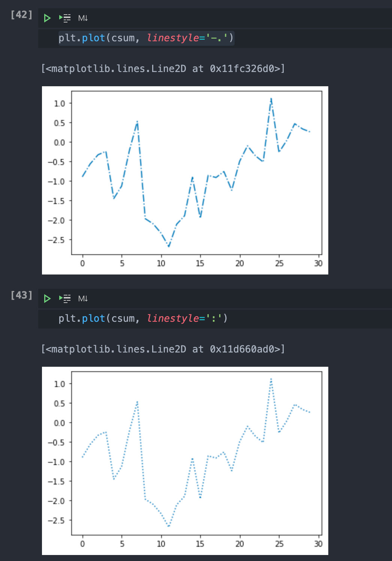Click the run-by-line icon in cell 43

click(65, 298)
